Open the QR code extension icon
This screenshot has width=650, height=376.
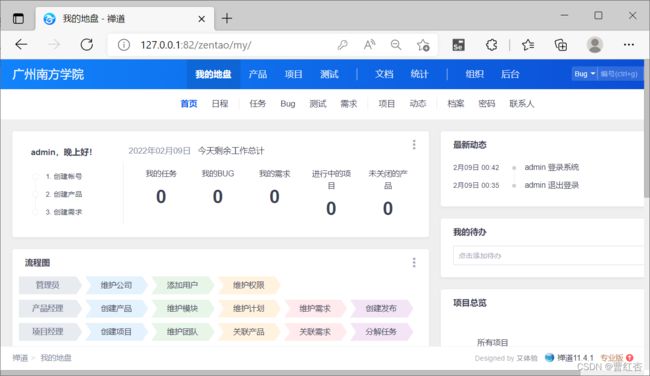tap(458, 45)
